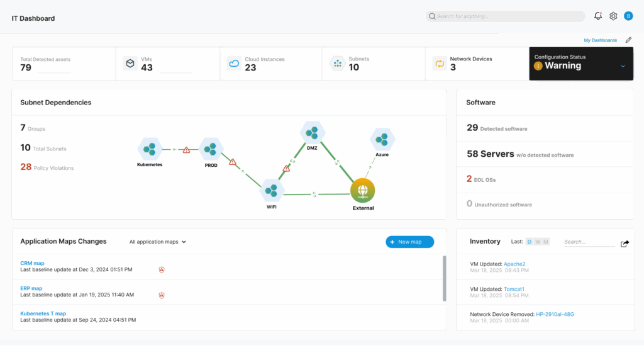Click the Search for anything field
The image size is (644, 355).
coord(506,16)
